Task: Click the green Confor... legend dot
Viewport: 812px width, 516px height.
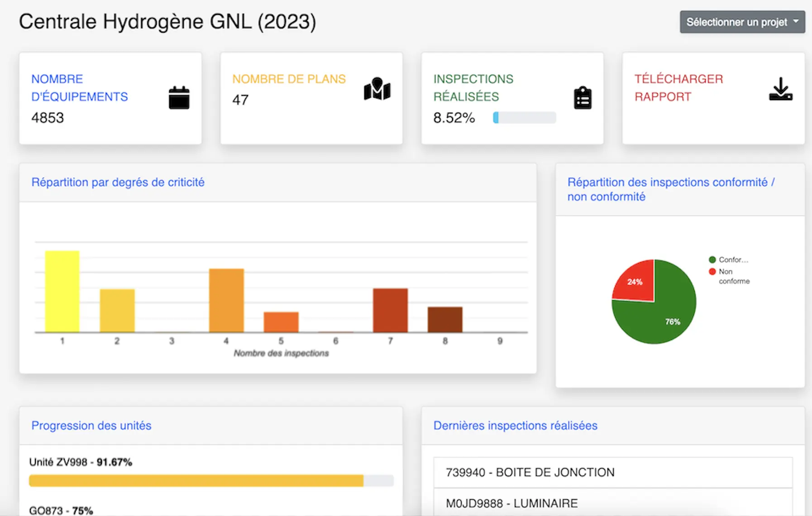Action: (712, 259)
